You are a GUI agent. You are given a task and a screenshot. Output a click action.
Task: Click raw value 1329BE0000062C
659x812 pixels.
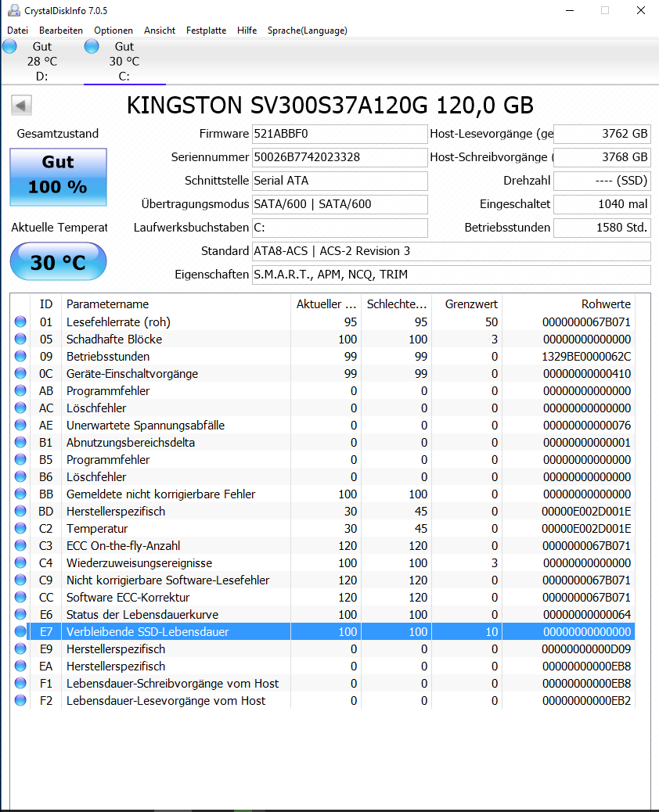[586, 357]
